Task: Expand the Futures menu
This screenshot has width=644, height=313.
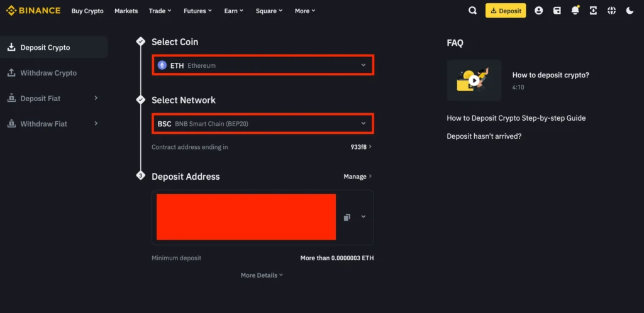Action: pos(197,11)
